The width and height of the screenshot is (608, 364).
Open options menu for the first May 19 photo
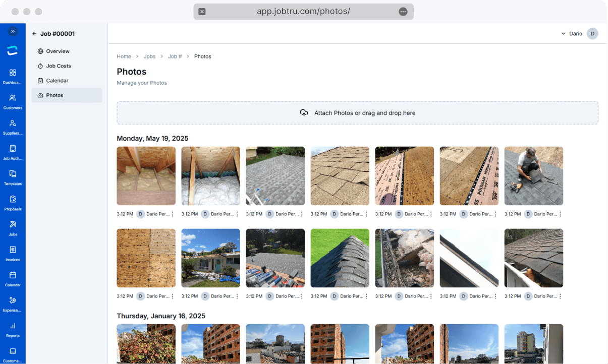(x=173, y=214)
